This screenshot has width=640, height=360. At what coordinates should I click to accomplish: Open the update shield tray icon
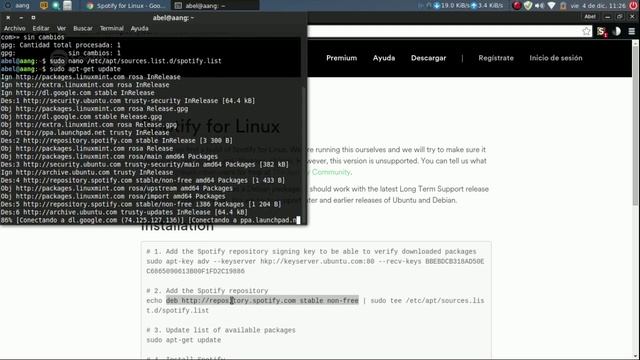pyautogui.click(x=528, y=5)
